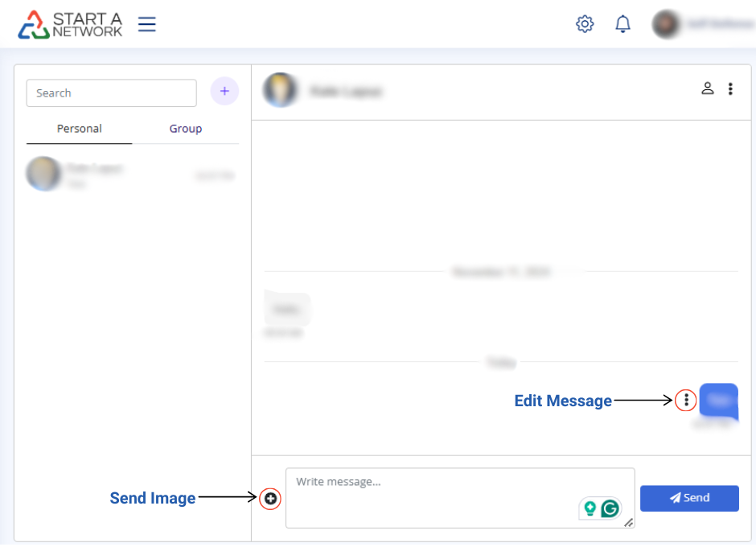756x547 pixels.
Task: Open the hamburger navigation menu
Action: click(146, 24)
